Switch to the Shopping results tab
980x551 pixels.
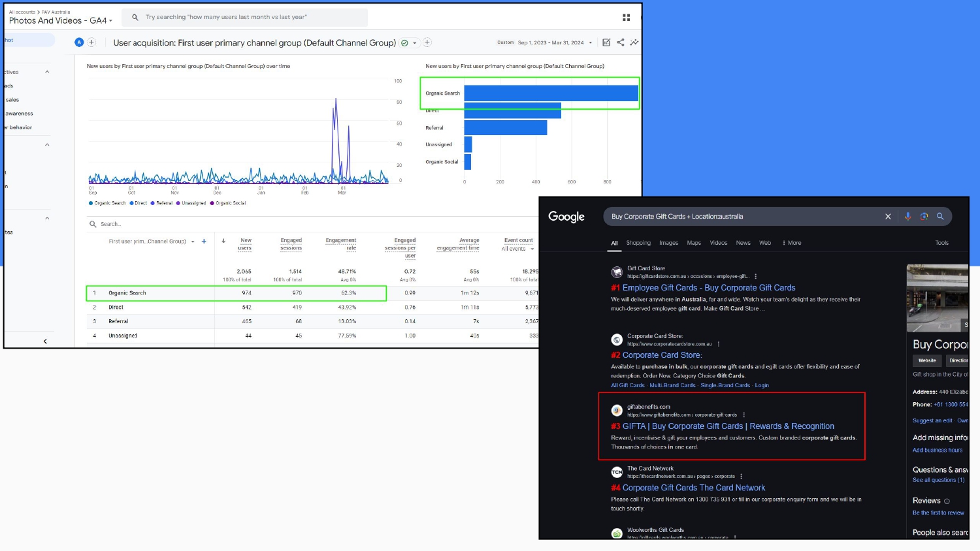(638, 243)
